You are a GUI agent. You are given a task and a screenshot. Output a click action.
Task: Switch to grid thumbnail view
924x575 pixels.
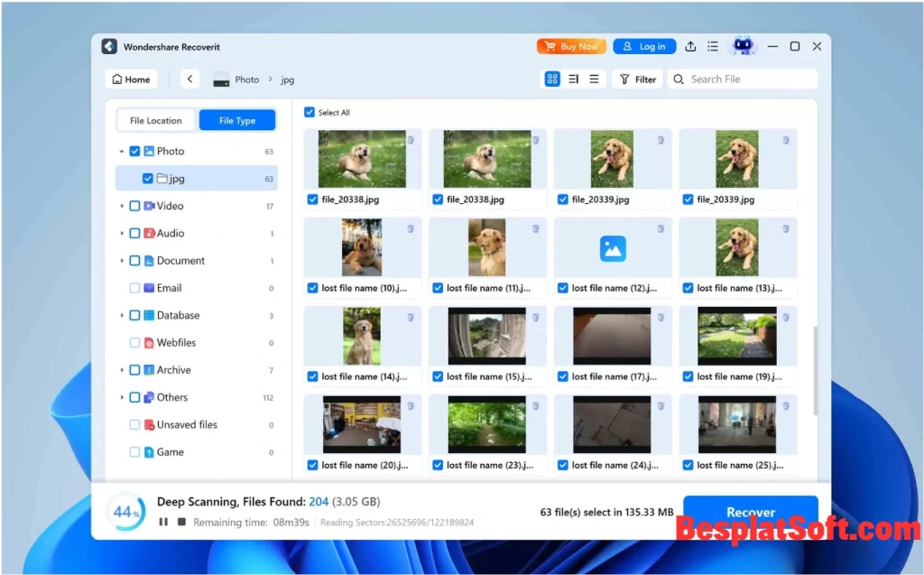(551, 79)
